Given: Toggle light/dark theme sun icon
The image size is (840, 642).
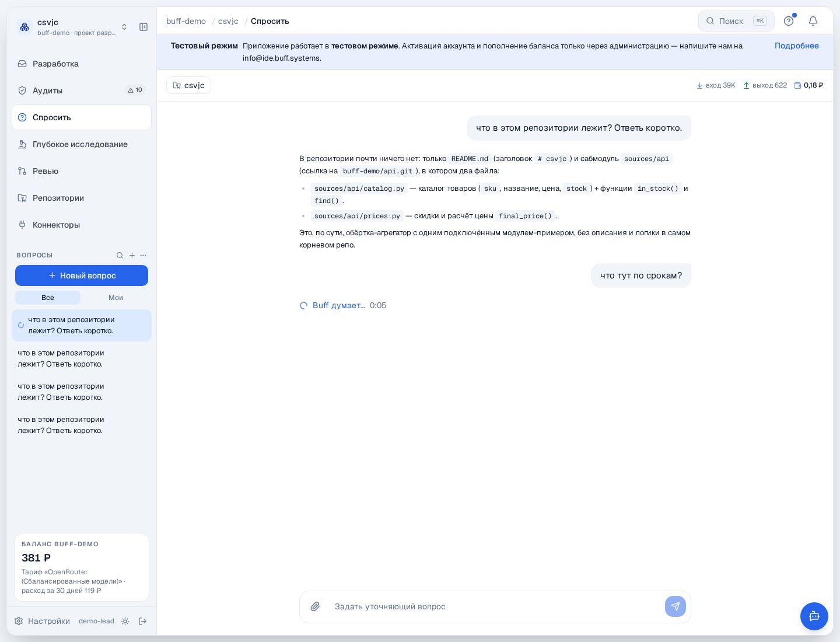Looking at the screenshot, I should pyautogui.click(x=125, y=621).
